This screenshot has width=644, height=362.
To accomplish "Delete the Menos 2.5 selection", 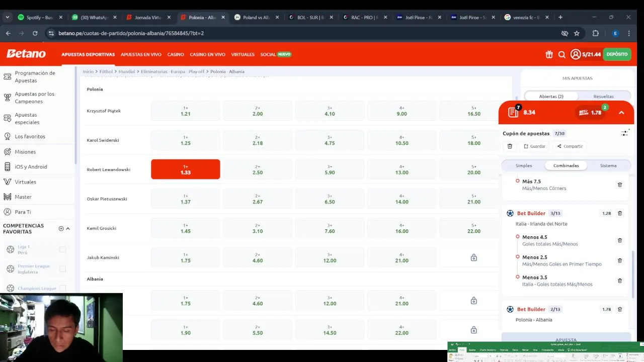I will coord(620,260).
